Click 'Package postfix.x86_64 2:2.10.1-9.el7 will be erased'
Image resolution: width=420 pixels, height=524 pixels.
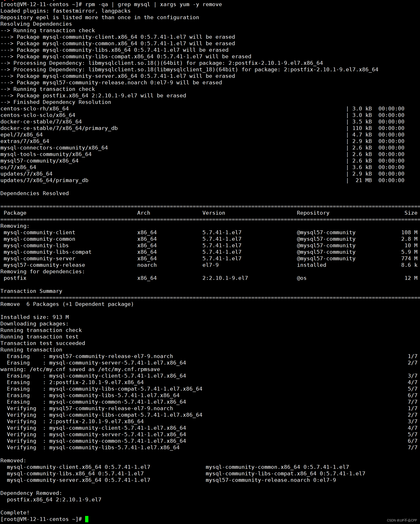(93, 96)
